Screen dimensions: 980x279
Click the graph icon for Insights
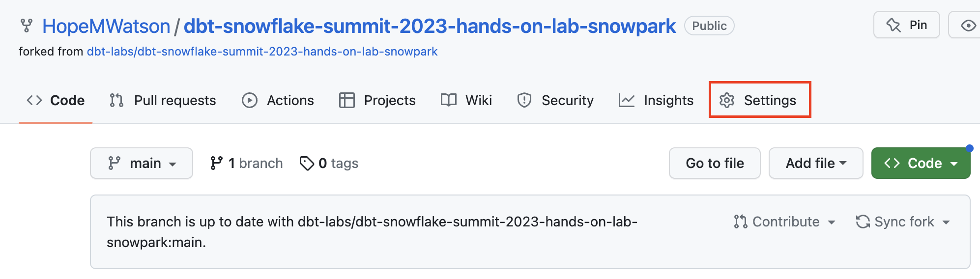pos(627,100)
